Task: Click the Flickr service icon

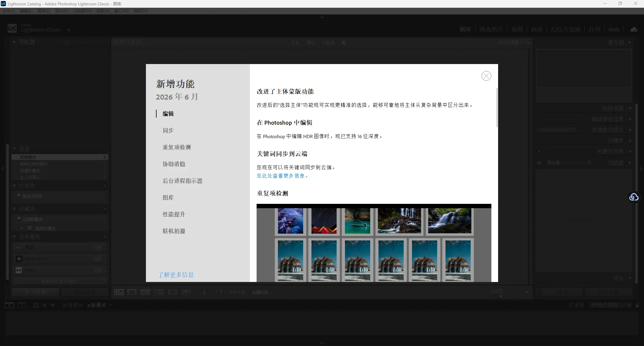Action: click(19, 270)
